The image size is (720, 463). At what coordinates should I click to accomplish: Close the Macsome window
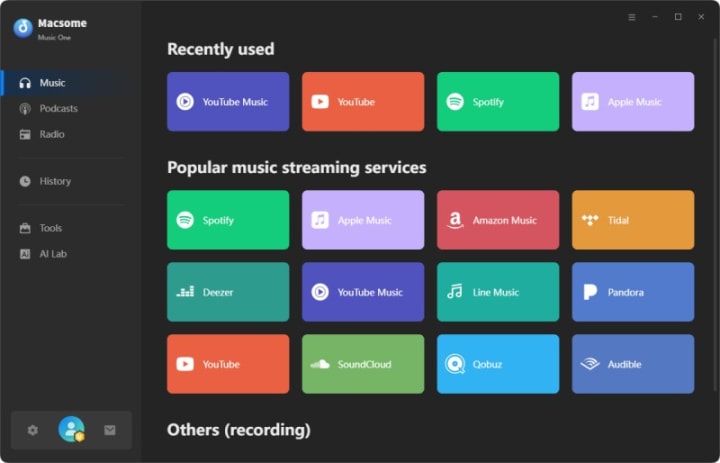[x=701, y=17]
